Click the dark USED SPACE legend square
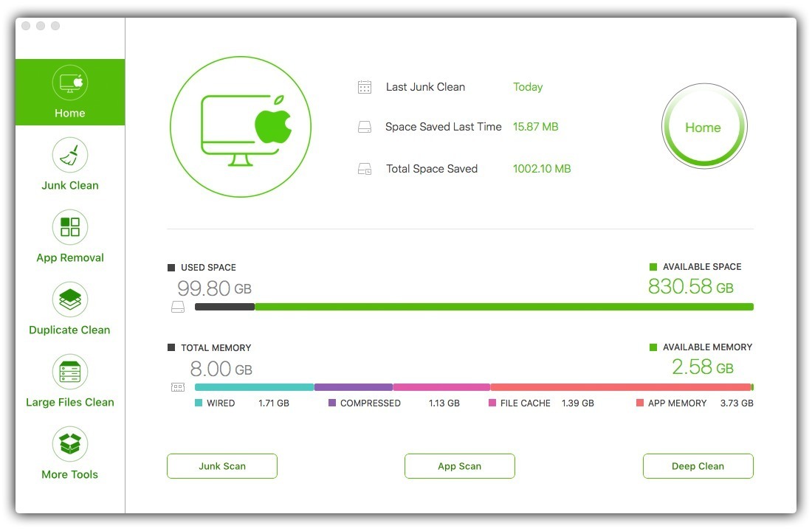Image resolution: width=812 pixels, height=531 pixels. [171, 268]
